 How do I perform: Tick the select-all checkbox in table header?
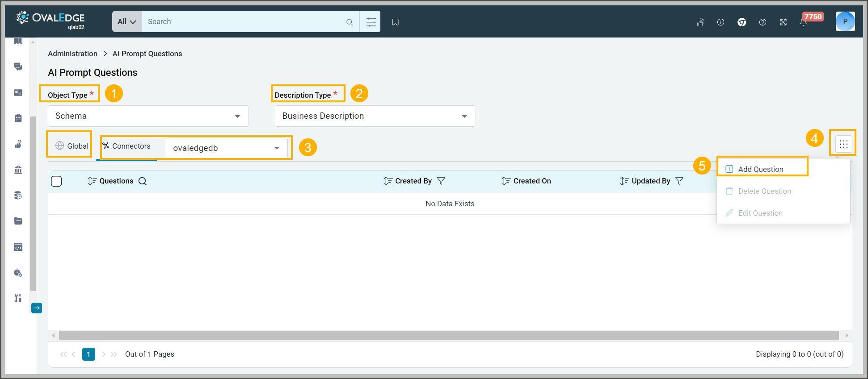tap(56, 181)
